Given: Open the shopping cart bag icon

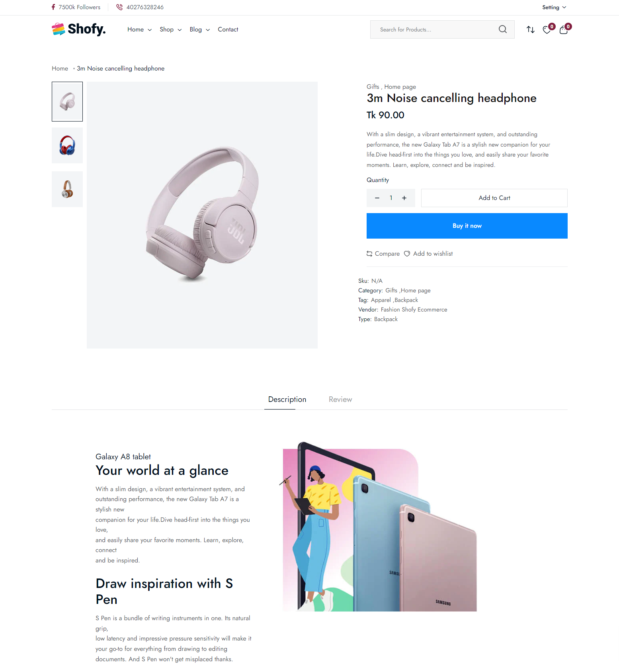Looking at the screenshot, I should pyautogui.click(x=564, y=30).
